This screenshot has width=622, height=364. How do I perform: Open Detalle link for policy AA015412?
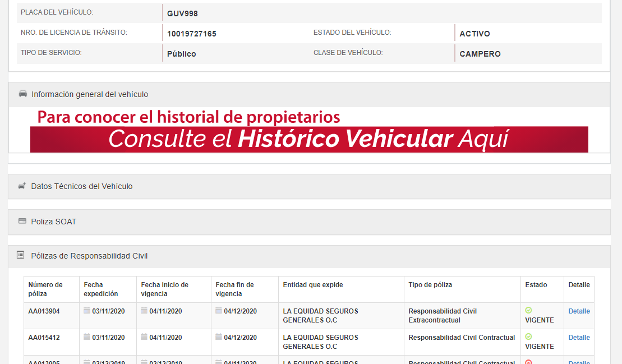[579, 338]
